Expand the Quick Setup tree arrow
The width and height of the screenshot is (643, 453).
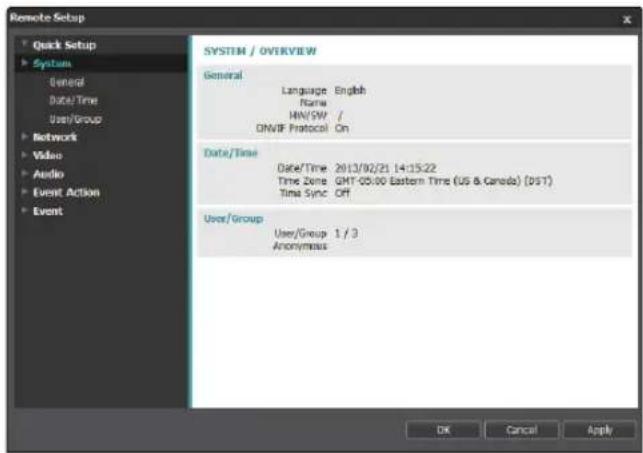24,43
